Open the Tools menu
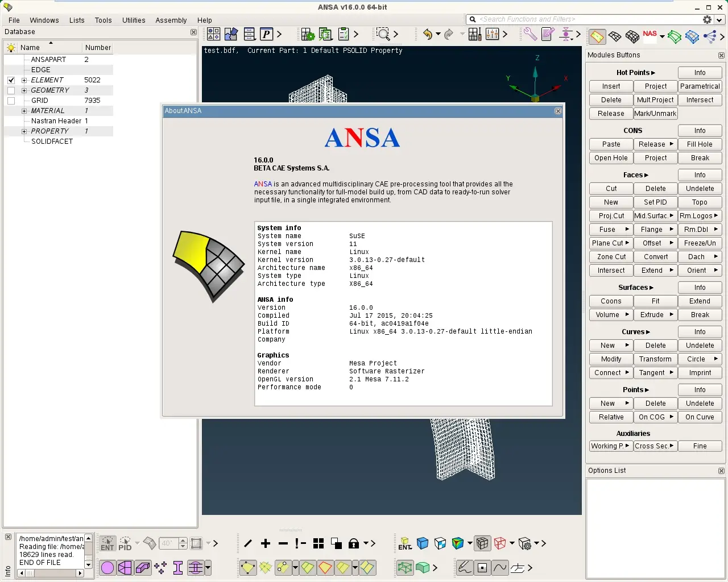728x582 pixels. (x=103, y=20)
